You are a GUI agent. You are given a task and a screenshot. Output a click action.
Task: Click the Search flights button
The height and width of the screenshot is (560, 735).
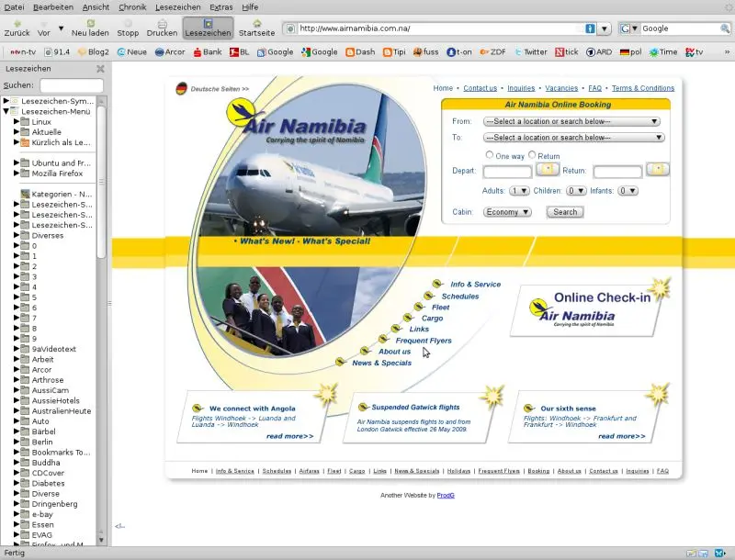point(565,212)
